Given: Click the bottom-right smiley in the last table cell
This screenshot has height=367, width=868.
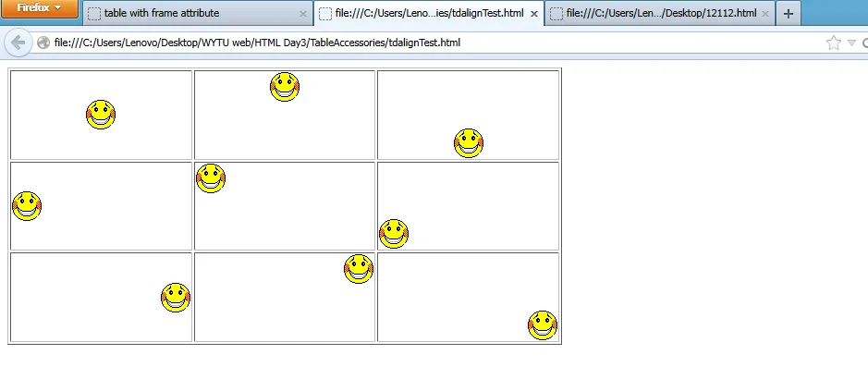Looking at the screenshot, I should pyautogui.click(x=542, y=325).
